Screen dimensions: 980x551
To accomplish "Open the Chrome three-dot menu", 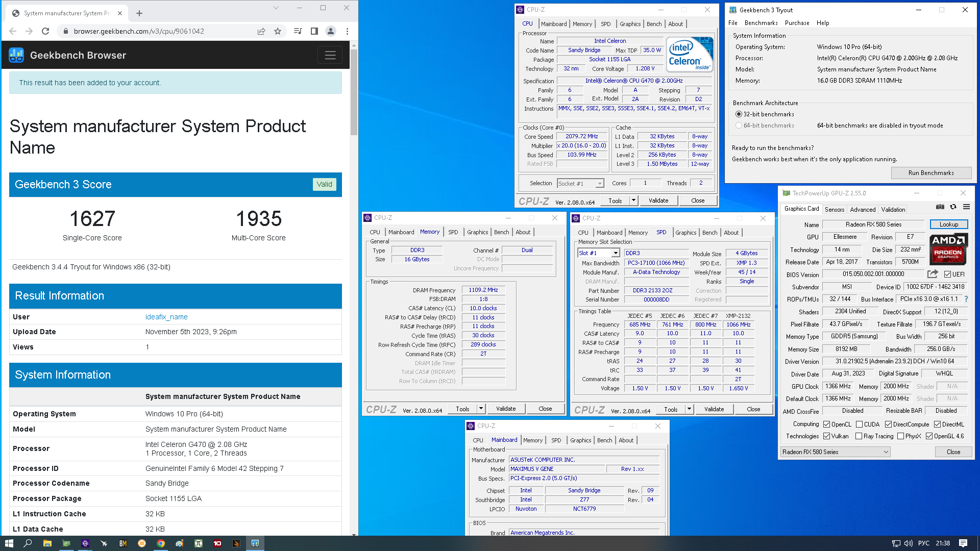I will click(x=347, y=31).
